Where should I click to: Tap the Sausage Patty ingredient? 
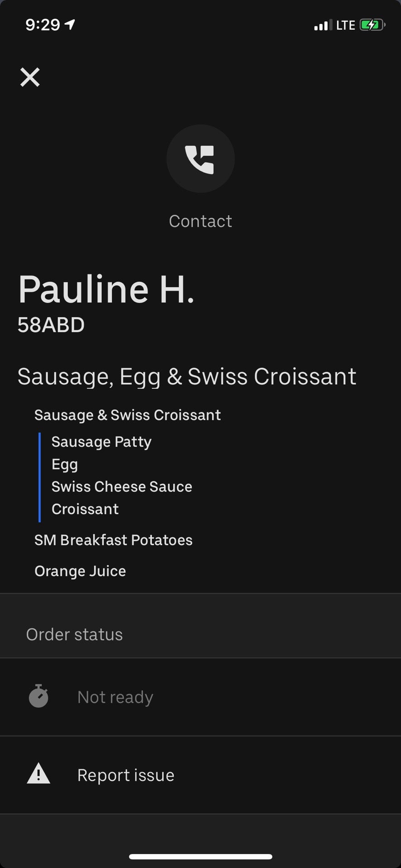[101, 442]
